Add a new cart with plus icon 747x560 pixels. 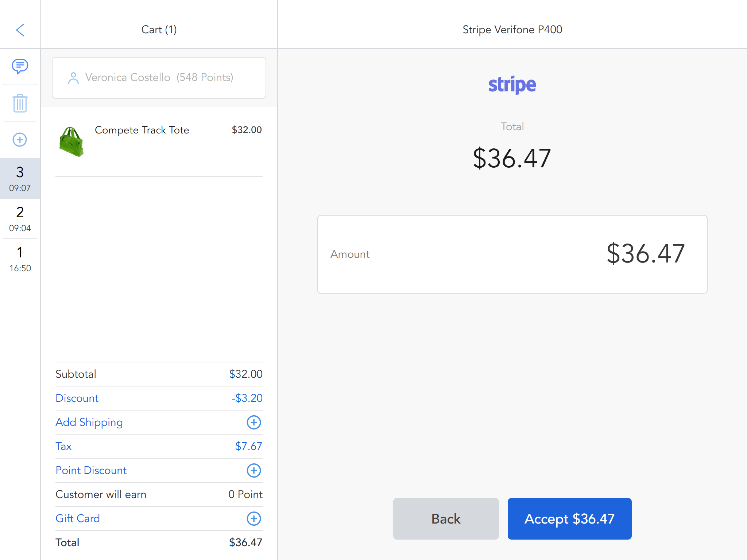[x=20, y=140]
